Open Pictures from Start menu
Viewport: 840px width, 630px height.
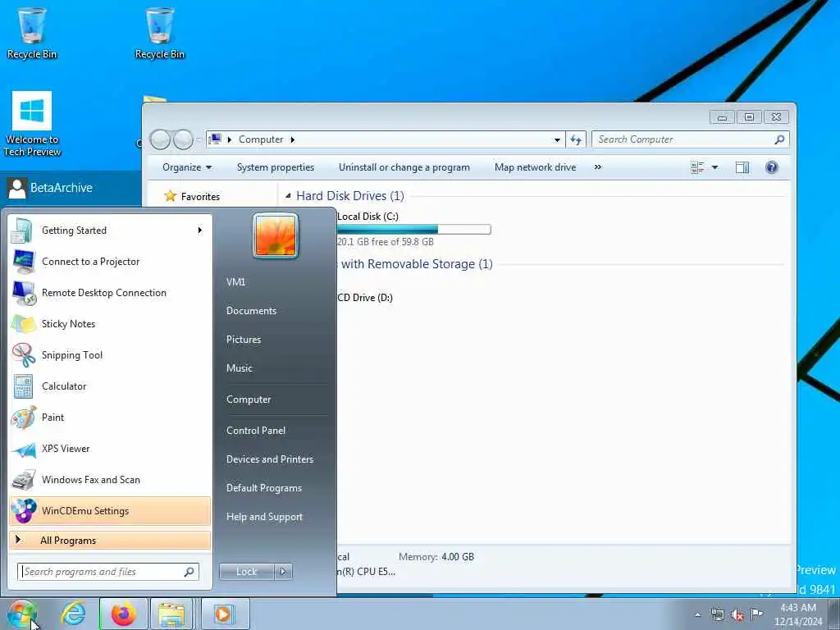[x=244, y=339]
